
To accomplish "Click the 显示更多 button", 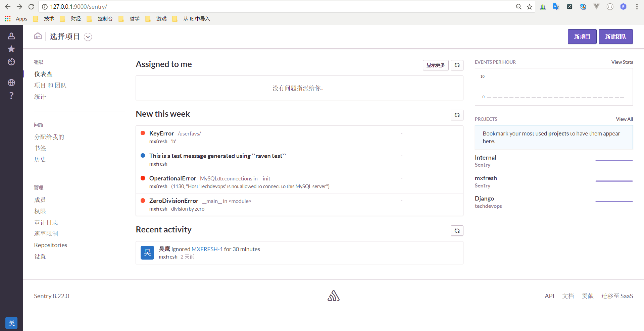I will coord(436,65).
